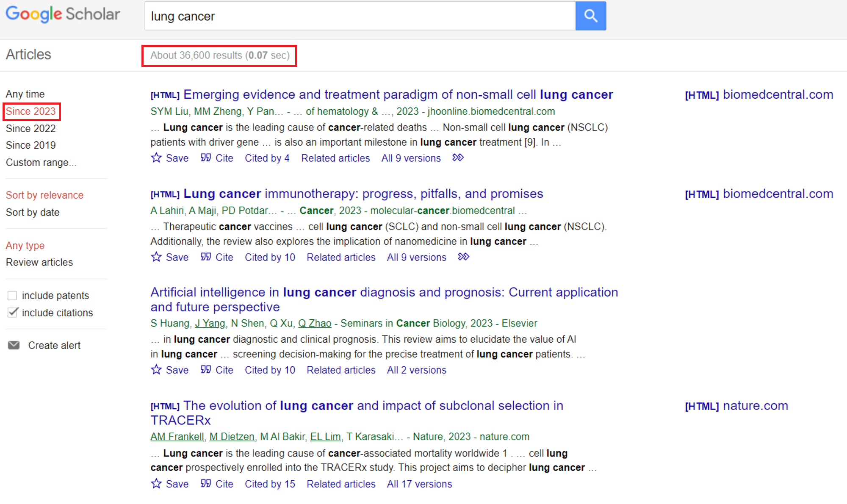The image size is (847, 504).
Task: Enable the include patents checkbox
Action: click(x=12, y=295)
